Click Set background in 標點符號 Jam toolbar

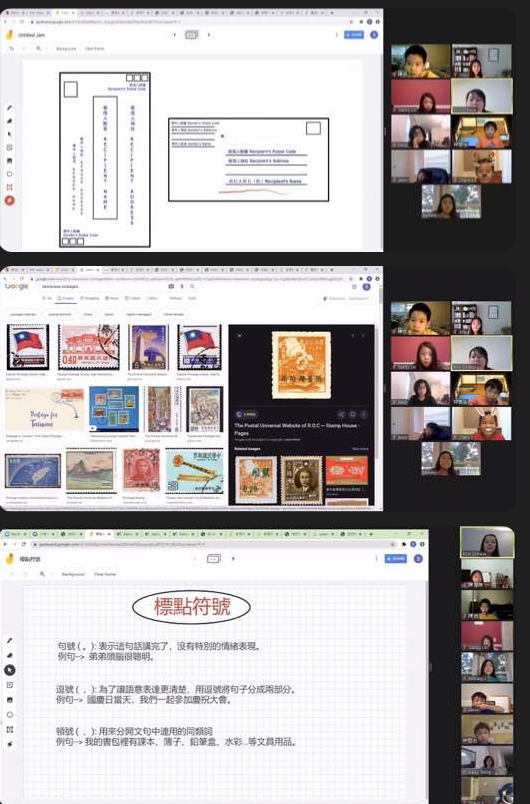click(73, 574)
